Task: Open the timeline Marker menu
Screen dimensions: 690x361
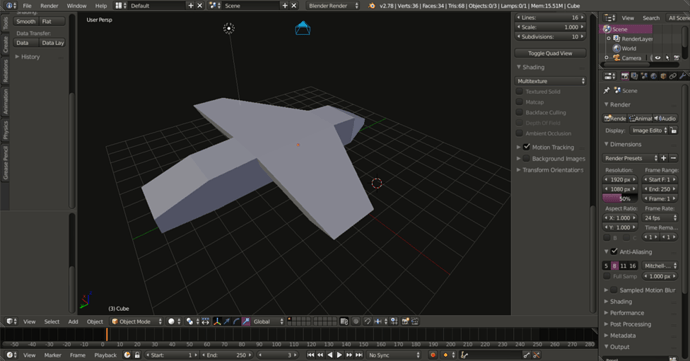Action: point(52,355)
